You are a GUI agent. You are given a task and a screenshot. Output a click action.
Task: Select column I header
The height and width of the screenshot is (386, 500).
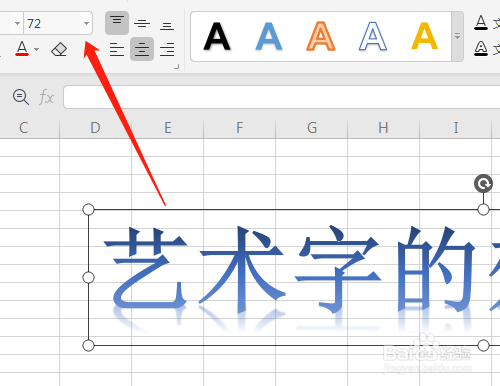tap(456, 128)
